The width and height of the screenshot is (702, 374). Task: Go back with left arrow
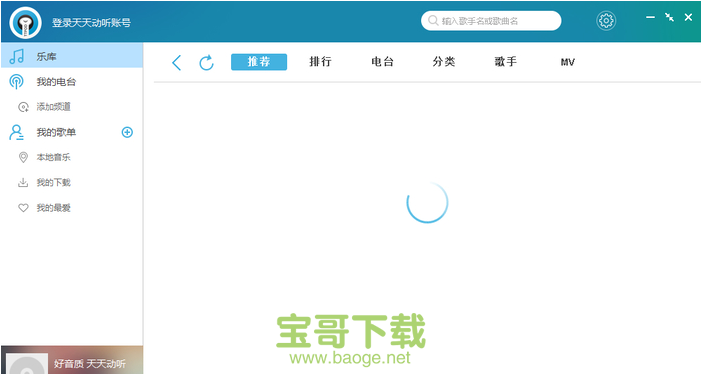pos(177,63)
